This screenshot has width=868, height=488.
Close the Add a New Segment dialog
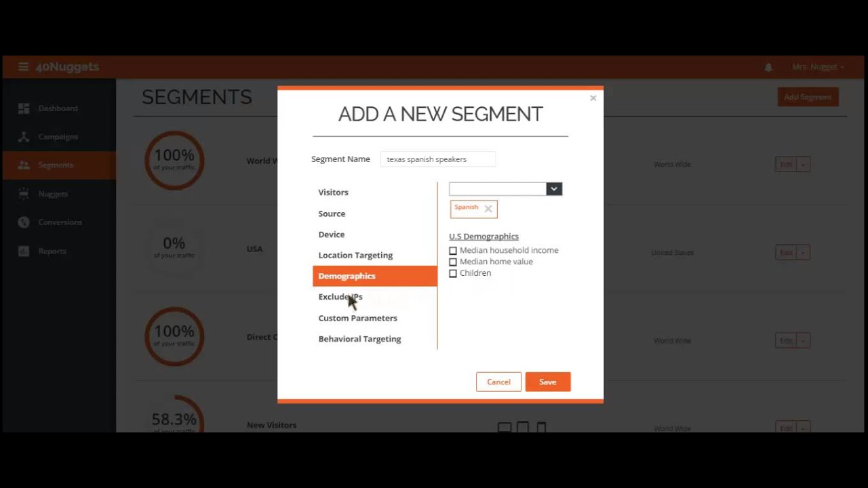click(x=593, y=98)
